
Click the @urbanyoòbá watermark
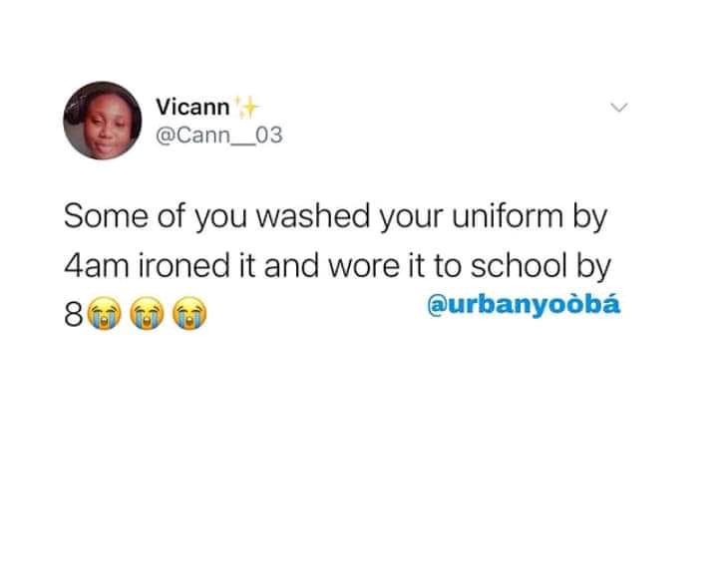click(x=524, y=305)
